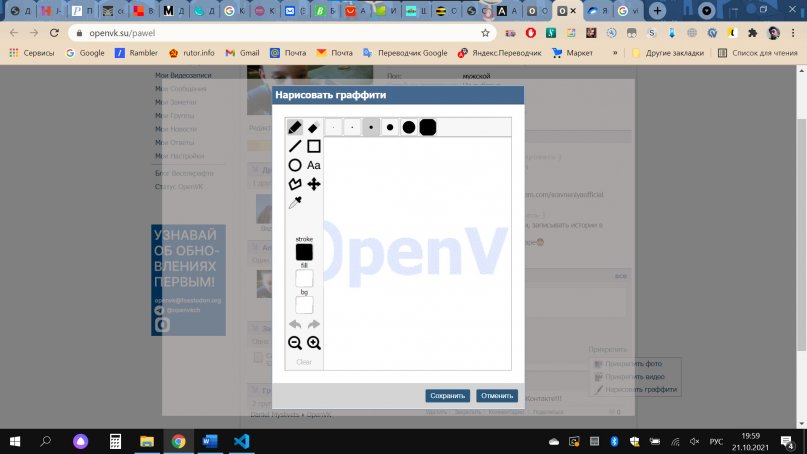Select the polygon drawing tool
807x454 pixels.
tap(295, 184)
